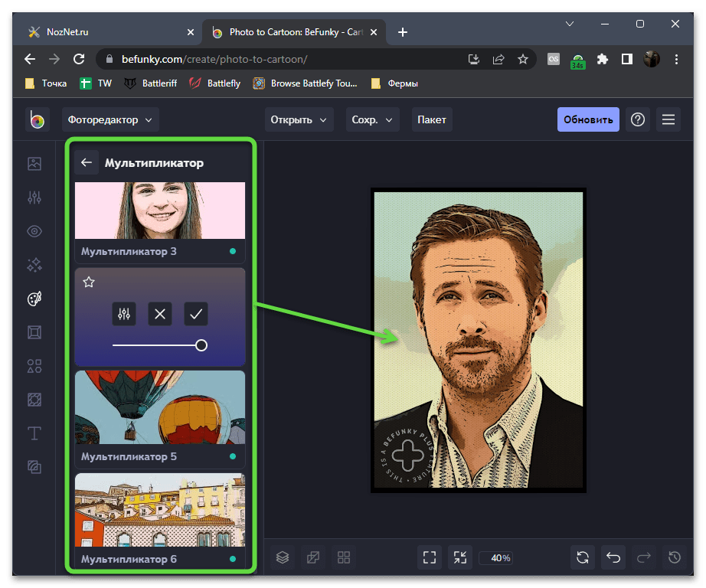This screenshot has width=706, height=588.
Task: Add the current effect to favorites star
Action: (89, 283)
